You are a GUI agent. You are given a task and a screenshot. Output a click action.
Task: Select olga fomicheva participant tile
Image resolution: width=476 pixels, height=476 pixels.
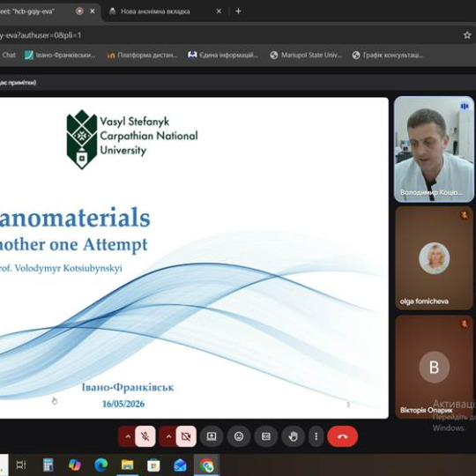(x=434, y=258)
